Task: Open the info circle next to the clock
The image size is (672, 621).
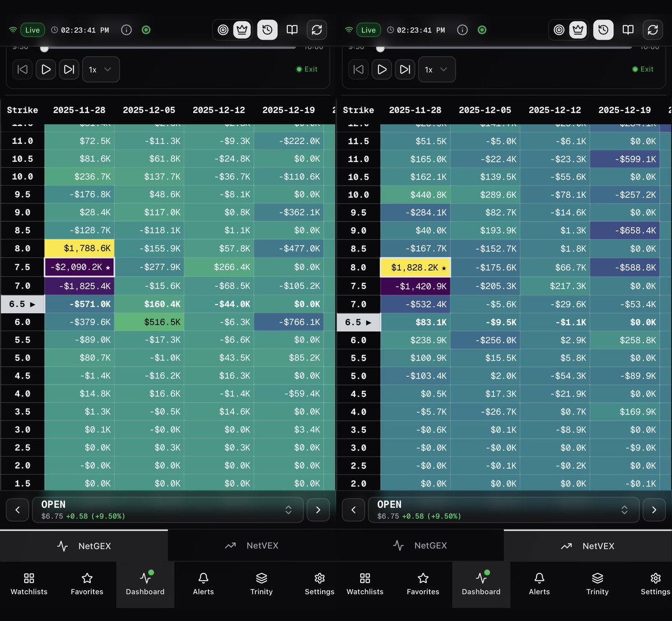Action: click(126, 30)
